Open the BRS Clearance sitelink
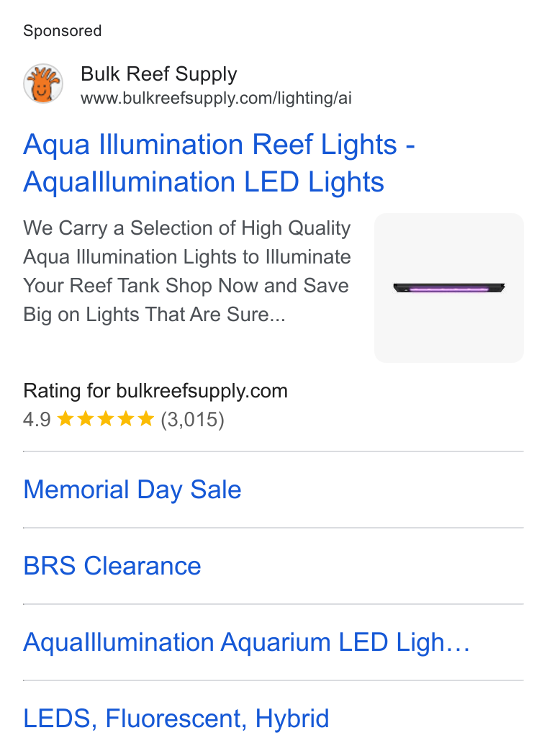547x756 pixels. [112, 565]
